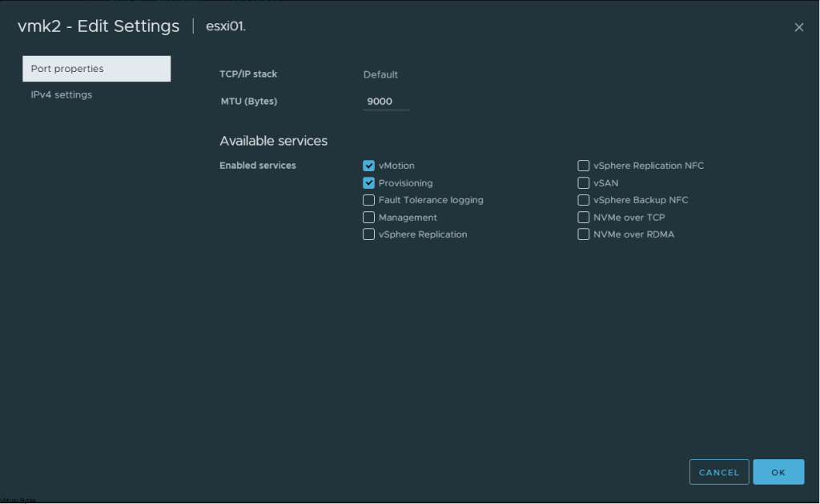The width and height of the screenshot is (820, 504).
Task: Enable Fault Tolerance logging checkbox
Action: (368, 200)
